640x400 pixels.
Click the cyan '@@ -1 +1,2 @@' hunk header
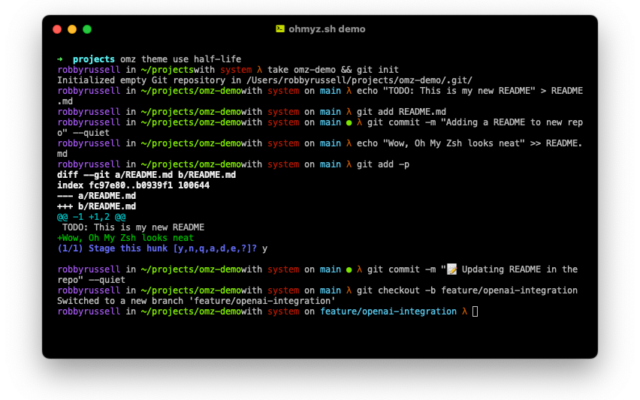(91, 217)
